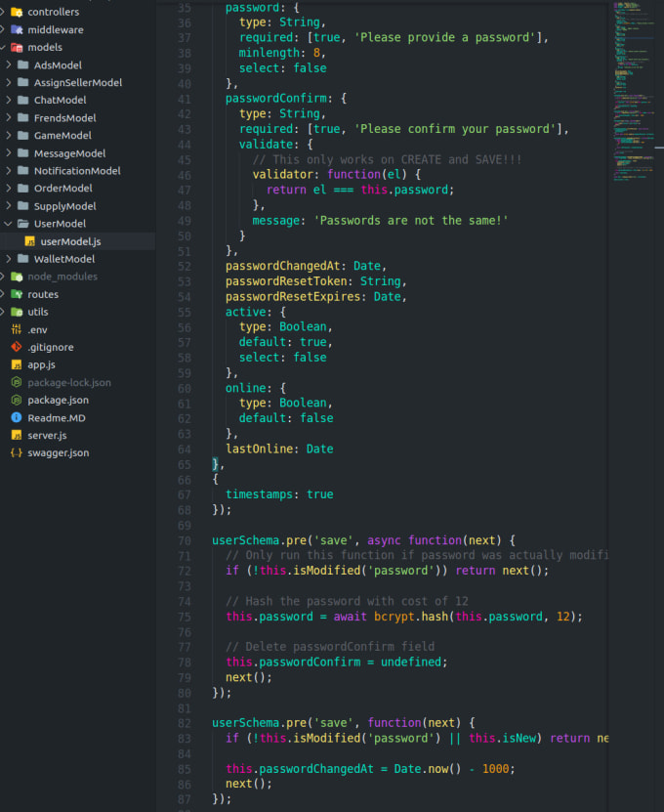Expand the WalletModel folder chevron
This screenshot has height=812, width=664.
(x=8, y=258)
